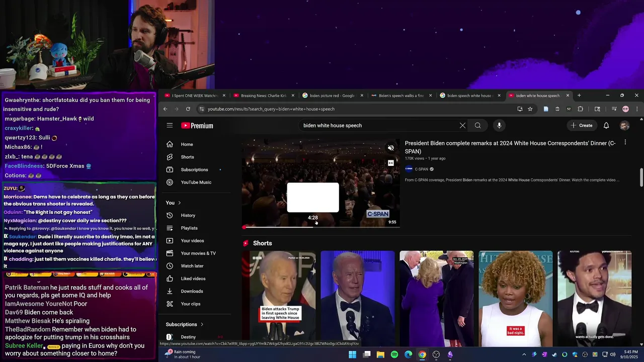Open the YouTube notifications bell

tap(606, 125)
